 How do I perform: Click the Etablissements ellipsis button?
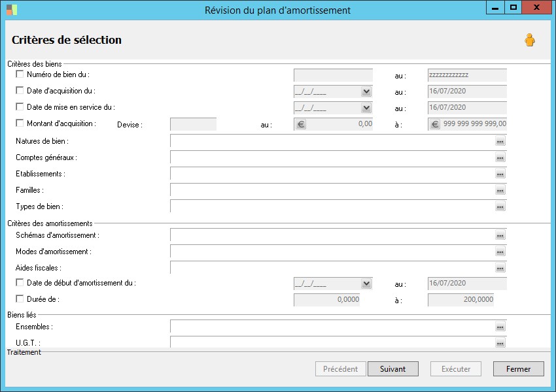click(500, 174)
